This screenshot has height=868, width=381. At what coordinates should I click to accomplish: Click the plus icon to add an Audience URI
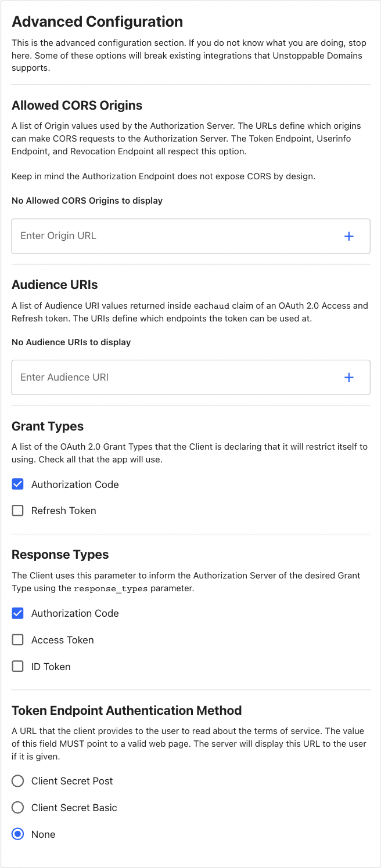349,377
